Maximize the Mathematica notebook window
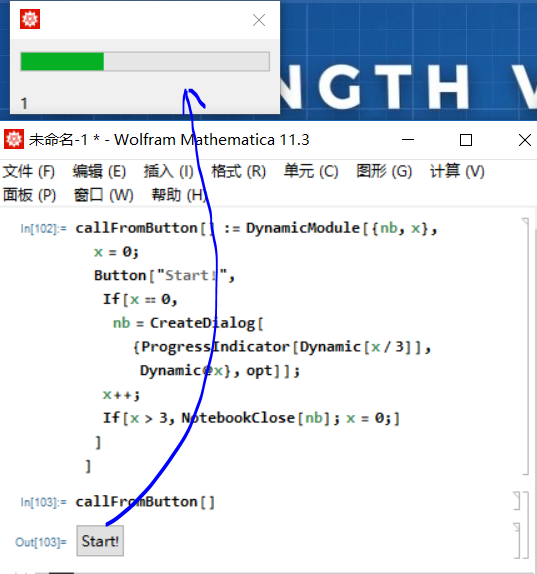Image resolution: width=537 pixels, height=574 pixels. pyautogui.click(x=466, y=140)
